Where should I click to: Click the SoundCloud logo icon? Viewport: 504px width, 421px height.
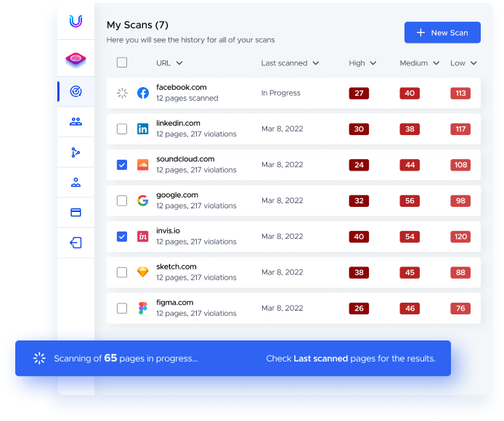(x=143, y=165)
